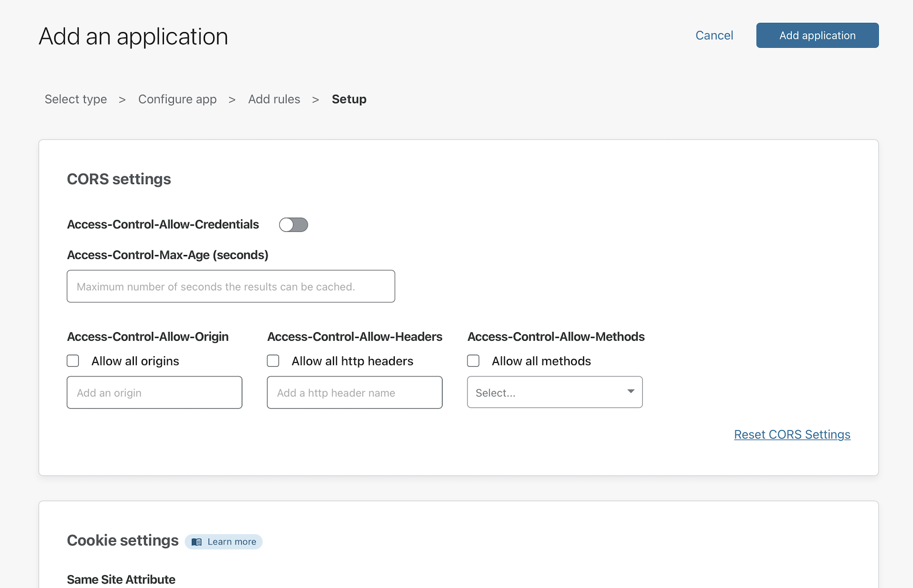Viewport: 913px width, 588px height.
Task: Click the book icon beside Cookie settings
Action: tap(197, 542)
